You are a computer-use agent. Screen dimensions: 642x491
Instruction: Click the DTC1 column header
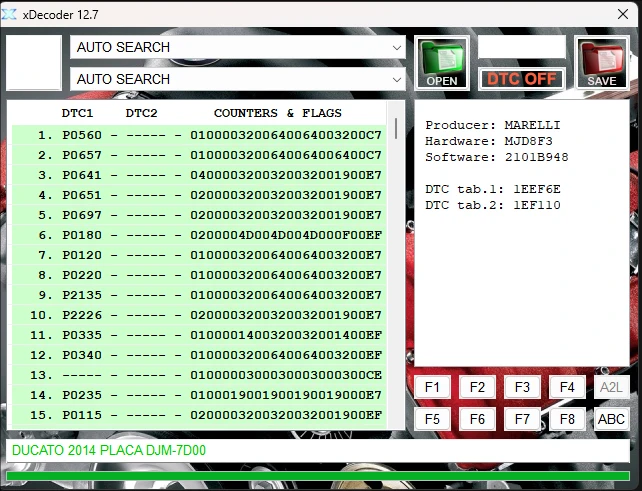77,113
